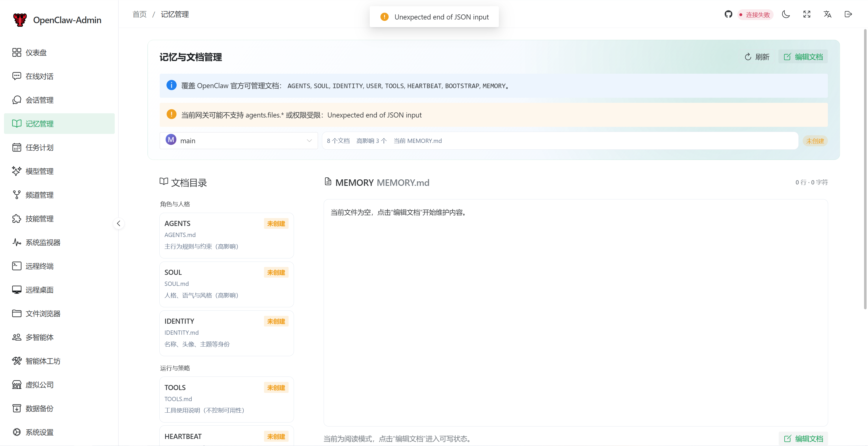The width and height of the screenshot is (868, 446).
Task: Click the 首页 breadcrumb link
Action: [x=140, y=14]
